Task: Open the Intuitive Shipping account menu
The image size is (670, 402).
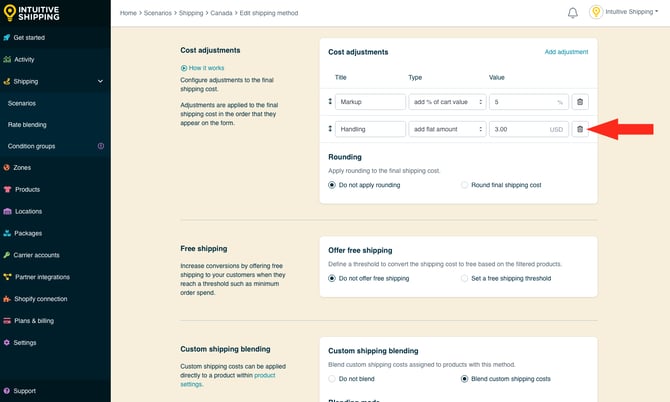Action: point(631,12)
